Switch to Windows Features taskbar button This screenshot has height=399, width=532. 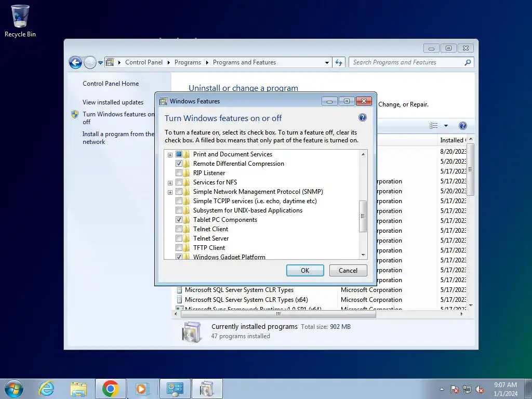pos(207,389)
